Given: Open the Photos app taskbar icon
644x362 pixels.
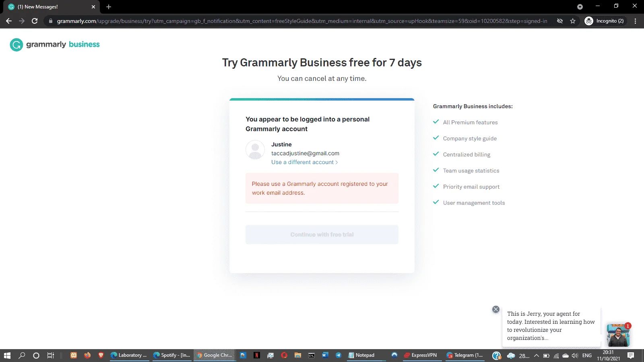Looking at the screenshot, I should (243, 355).
